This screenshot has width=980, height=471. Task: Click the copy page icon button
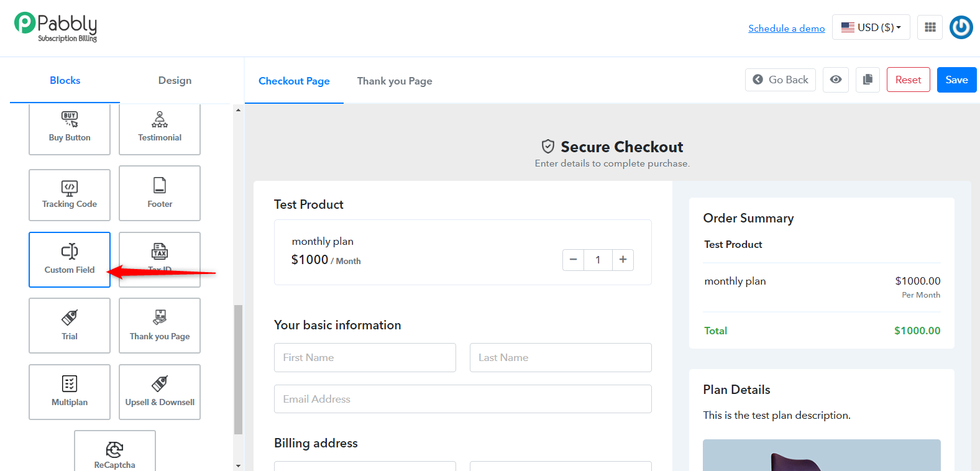[868, 80]
